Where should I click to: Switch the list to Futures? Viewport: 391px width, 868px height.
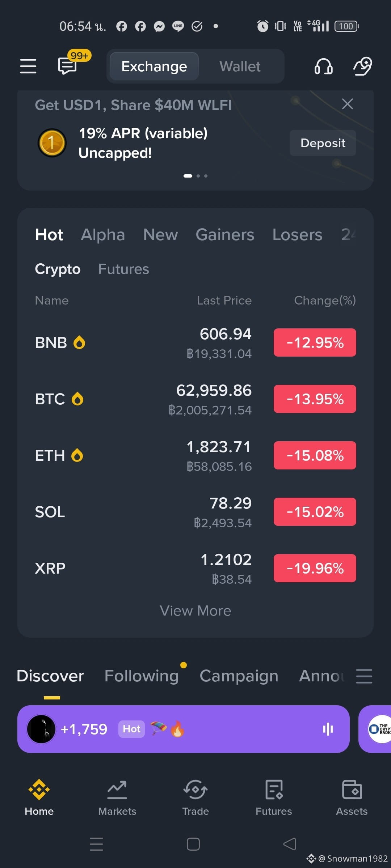pos(123,269)
